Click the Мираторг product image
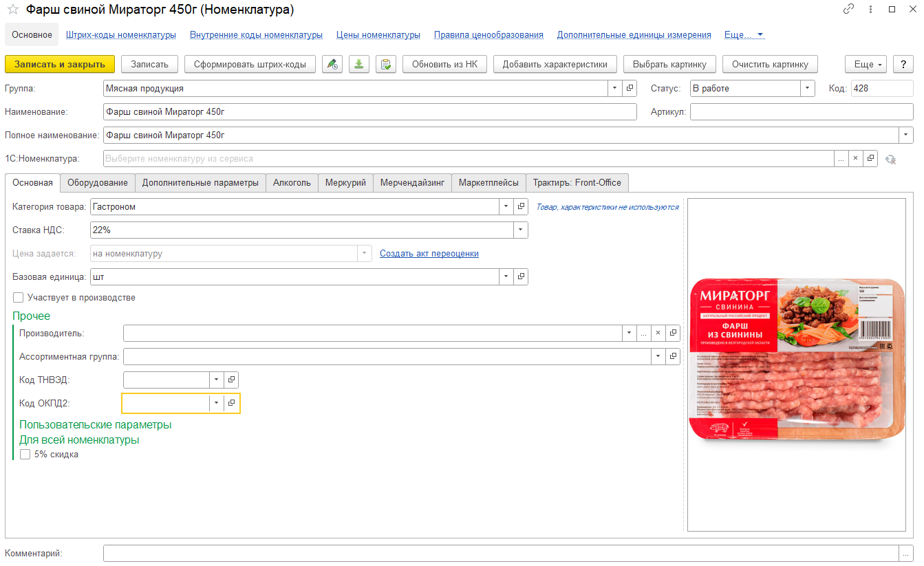The image size is (924, 566). click(797, 364)
